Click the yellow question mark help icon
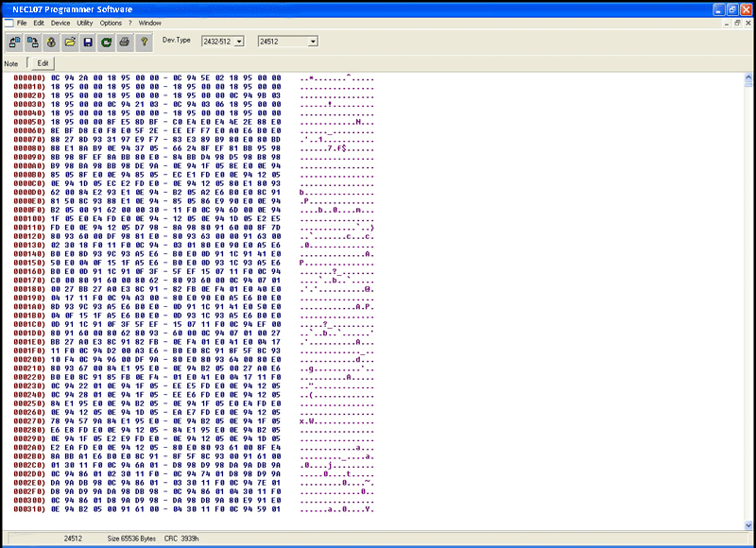 [143, 43]
